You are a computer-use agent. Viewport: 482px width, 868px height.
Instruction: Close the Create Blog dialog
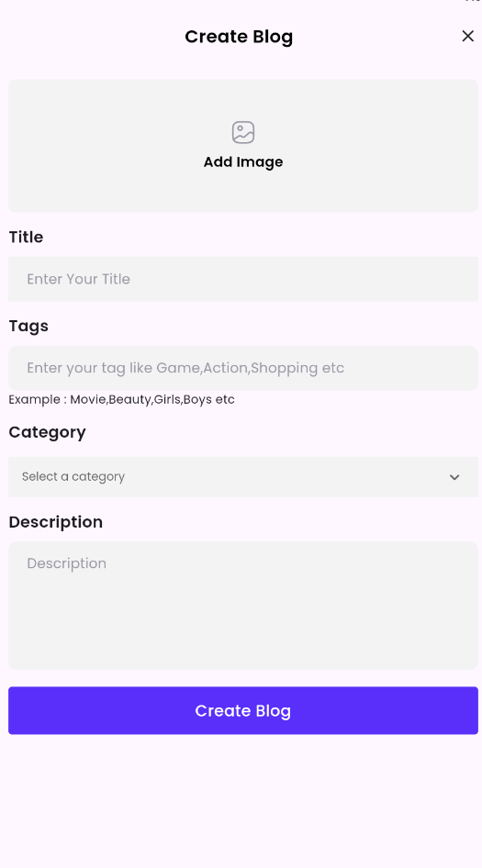(x=467, y=36)
